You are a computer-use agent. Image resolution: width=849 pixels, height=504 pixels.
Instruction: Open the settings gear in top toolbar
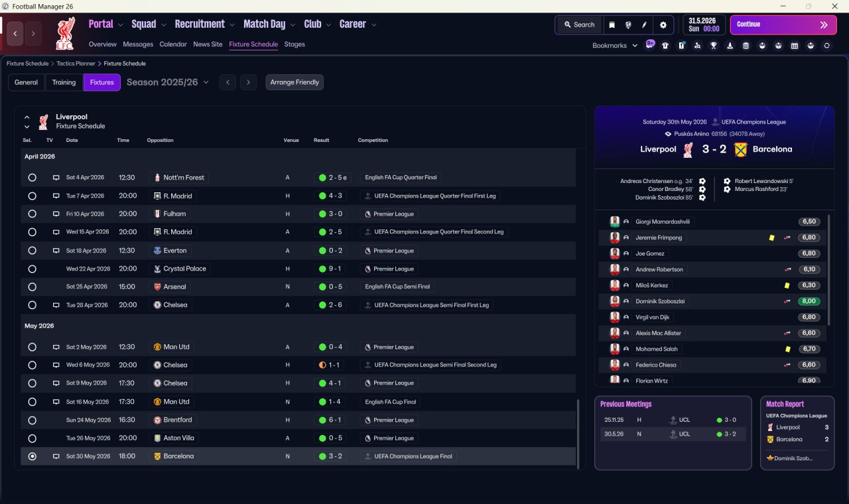663,25
